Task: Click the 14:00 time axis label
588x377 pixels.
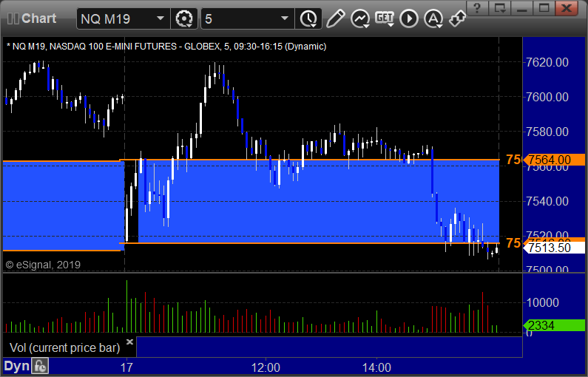Action: [376, 367]
